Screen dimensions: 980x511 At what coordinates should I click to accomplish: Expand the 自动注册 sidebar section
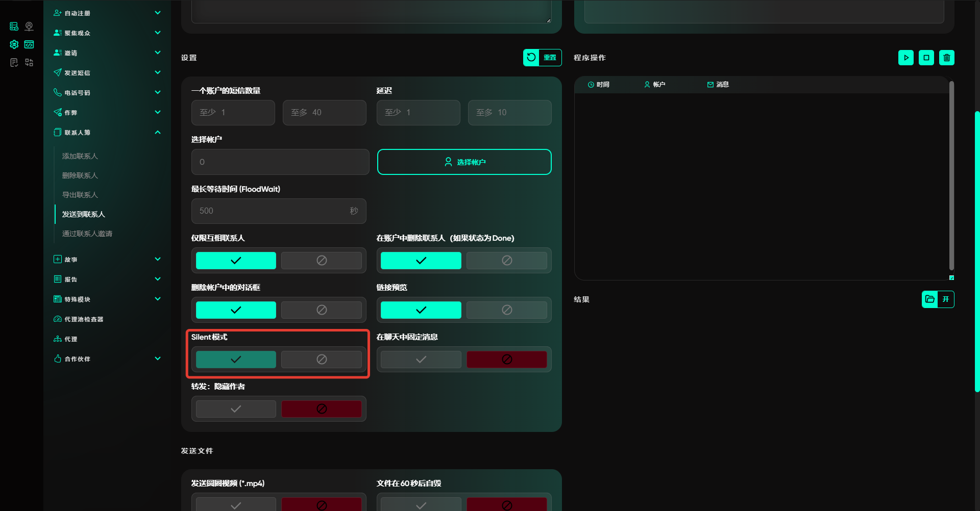(x=158, y=13)
